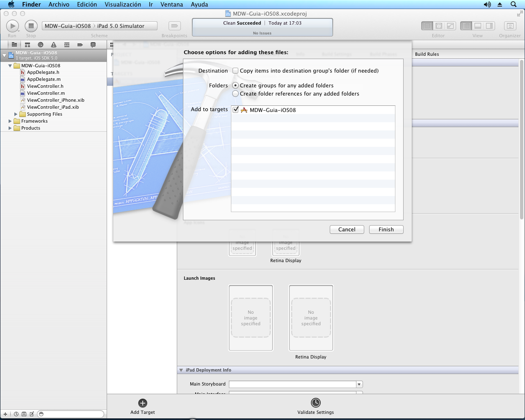
Task: Show the Log navigator
Action: [93, 45]
